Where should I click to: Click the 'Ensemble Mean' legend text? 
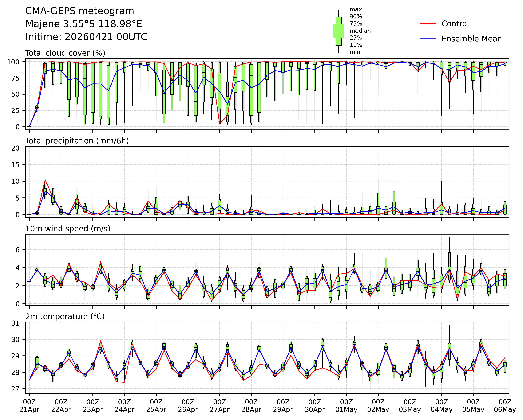tap(472, 39)
